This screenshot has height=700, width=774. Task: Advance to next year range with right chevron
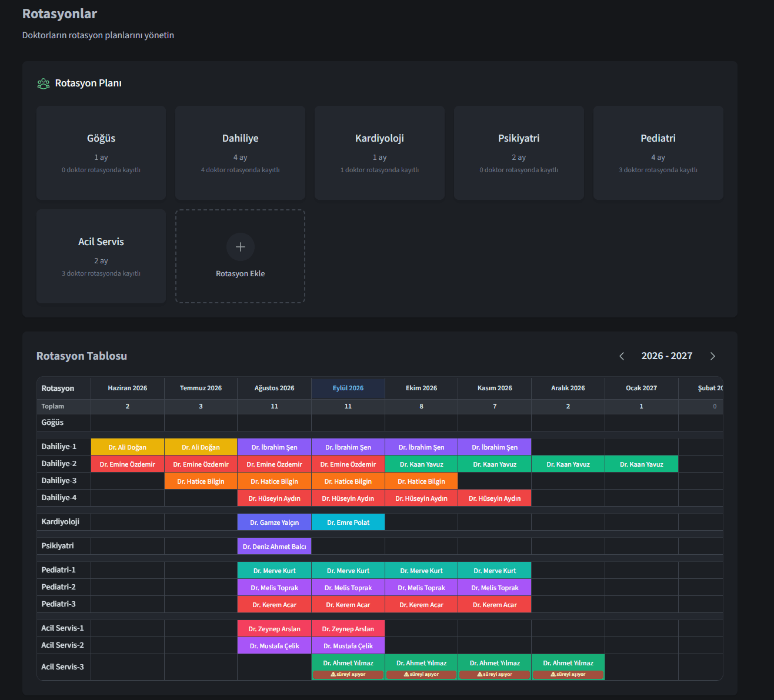pyautogui.click(x=713, y=356)
